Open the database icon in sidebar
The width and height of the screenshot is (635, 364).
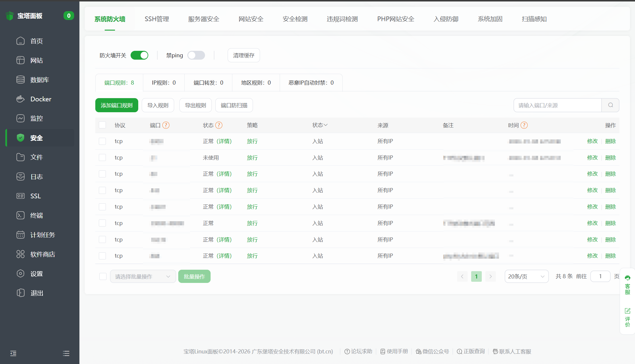(20, 80)
